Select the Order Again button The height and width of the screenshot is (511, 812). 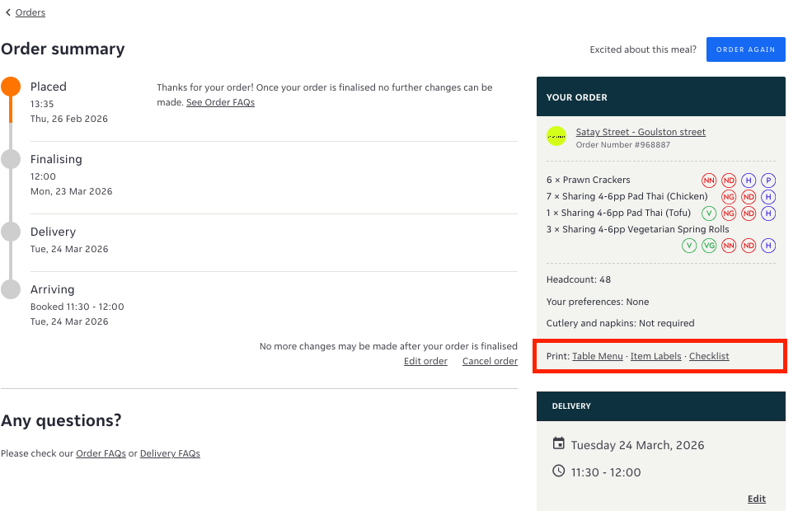coord(745,49)
